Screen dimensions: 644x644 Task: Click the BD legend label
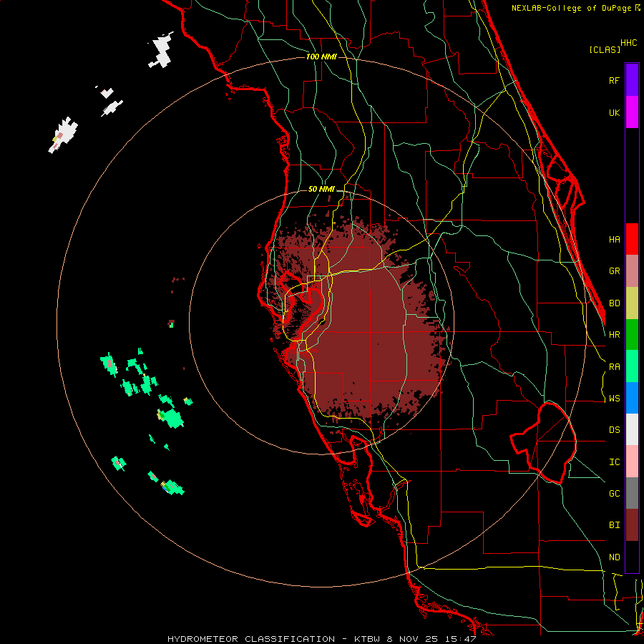point(614,303)
